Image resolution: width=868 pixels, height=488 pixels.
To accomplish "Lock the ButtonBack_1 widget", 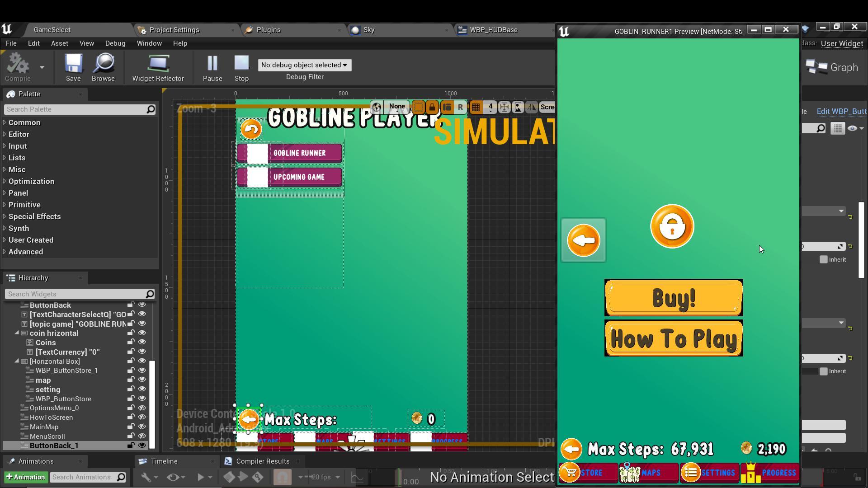I will click(130, 446).
